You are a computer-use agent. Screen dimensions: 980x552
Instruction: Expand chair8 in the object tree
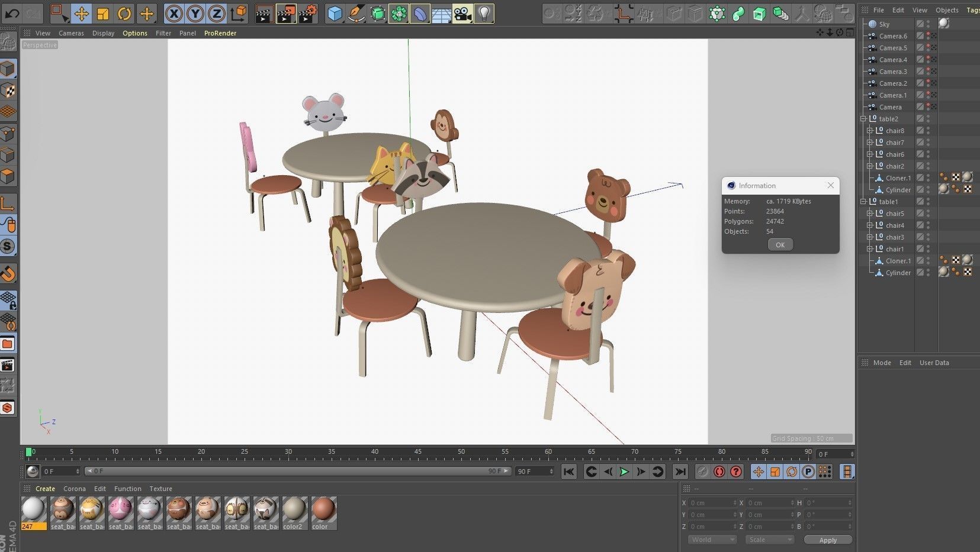869,131
